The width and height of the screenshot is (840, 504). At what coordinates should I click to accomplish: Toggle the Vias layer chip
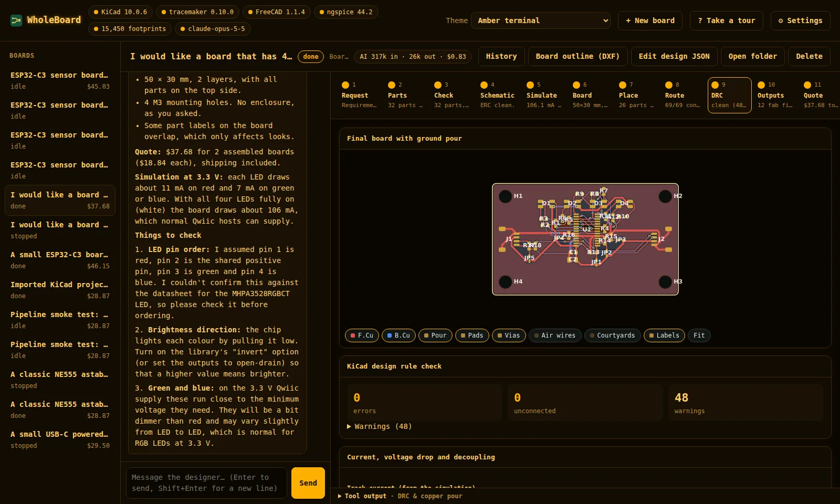pyautogui.click(x=509, y=335)
